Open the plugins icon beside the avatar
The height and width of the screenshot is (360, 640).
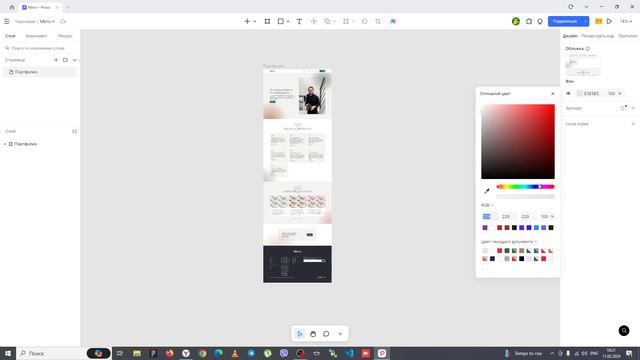tap(529, 21)
